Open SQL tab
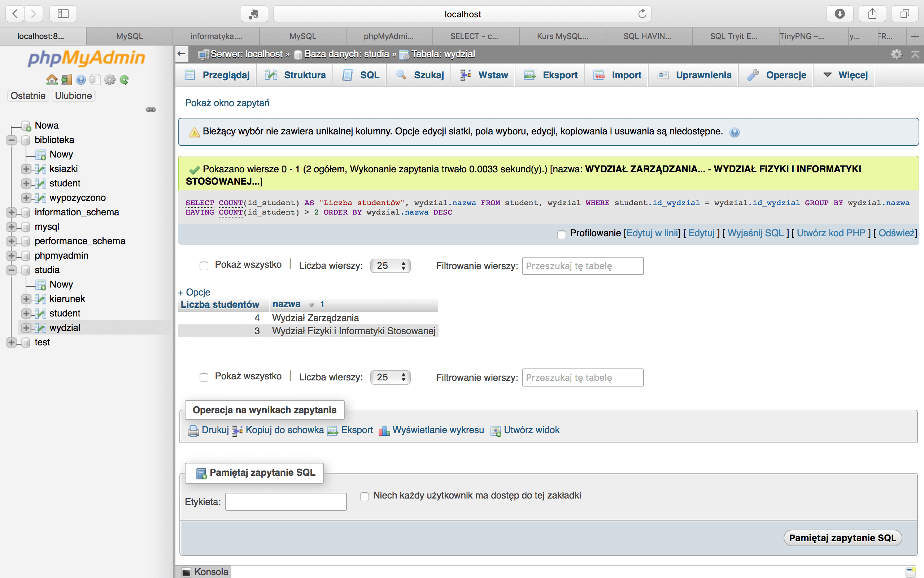Viewport: 924px width, 578px height. 361,75
